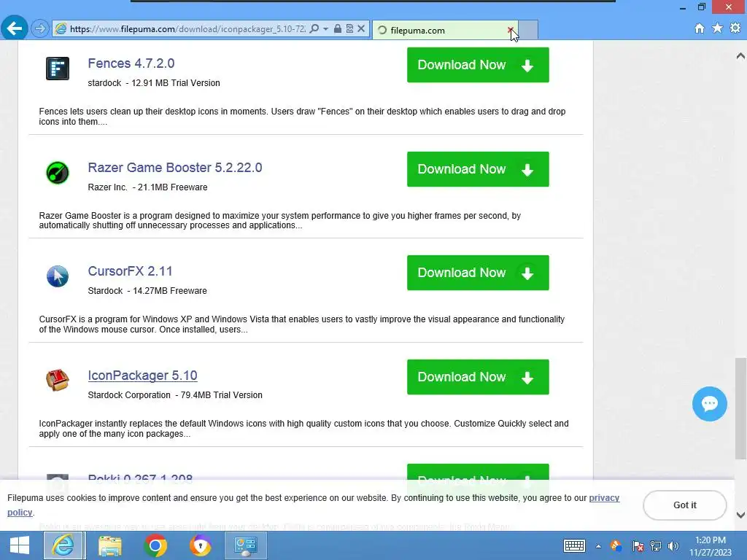Screen dimensions: 747x560
Task: Launch Google Chrome from the taskbar
Action: [155, 545]
